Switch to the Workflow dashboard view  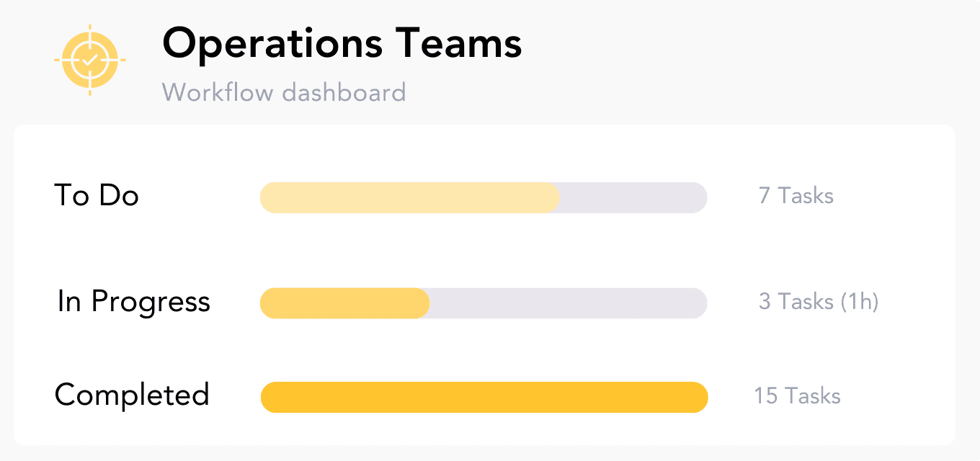(x=284, y=92)
